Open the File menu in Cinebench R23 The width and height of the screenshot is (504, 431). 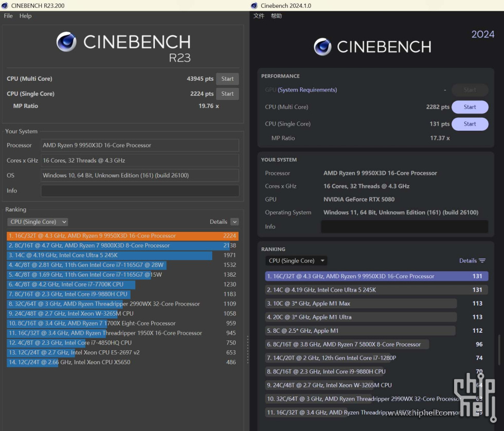coord(8,16)
